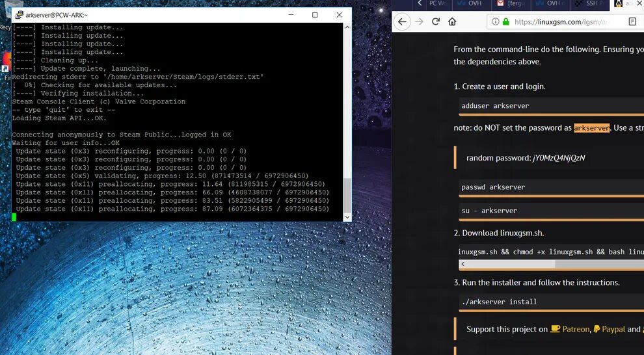
Task: Open the PuTTY window system menu icon
Action: click(x=19, y=15)
